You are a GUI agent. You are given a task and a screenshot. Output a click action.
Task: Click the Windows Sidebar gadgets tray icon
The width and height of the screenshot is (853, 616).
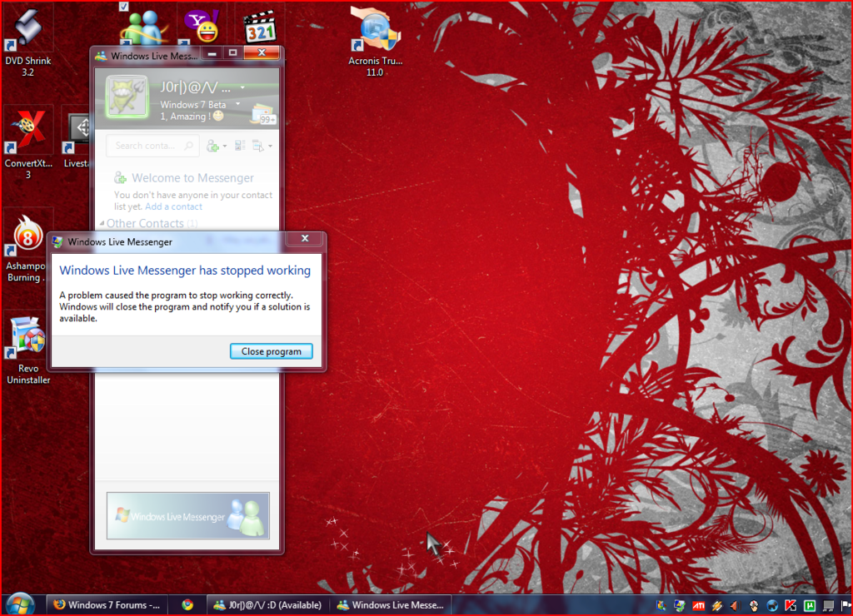tap(661, 606)
